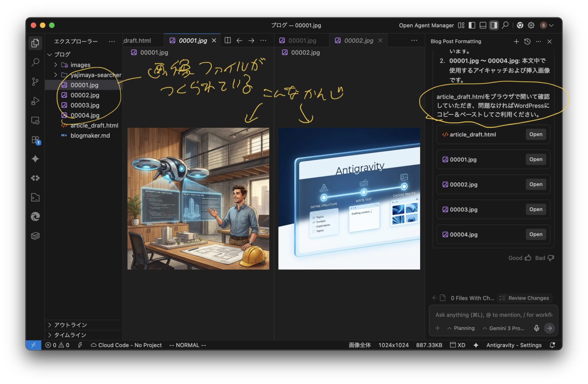This screenshot has width=588, height=384.
Task: Open the Extensions view with badge
Action: (35, 140)
